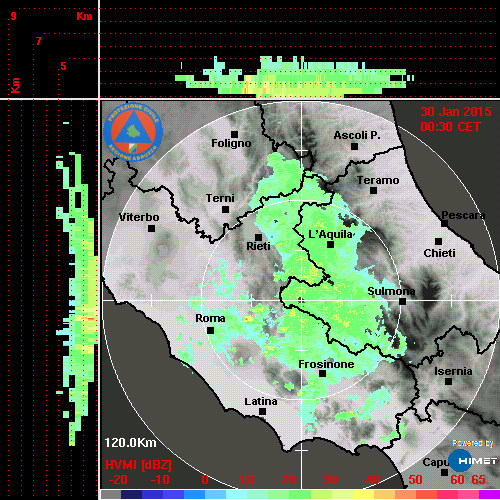The image size is (500, 500).
Task: Click the Roma city marker square
Action: tap(210, 330)
